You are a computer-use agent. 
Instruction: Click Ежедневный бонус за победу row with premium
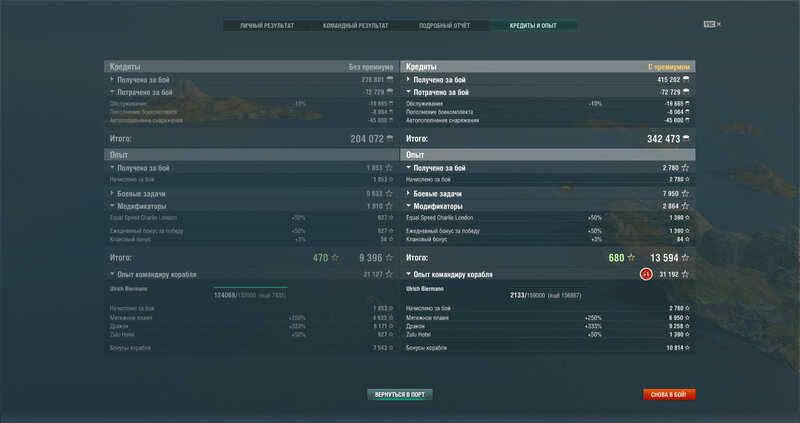pyautogui.click(x=547, y=231)
